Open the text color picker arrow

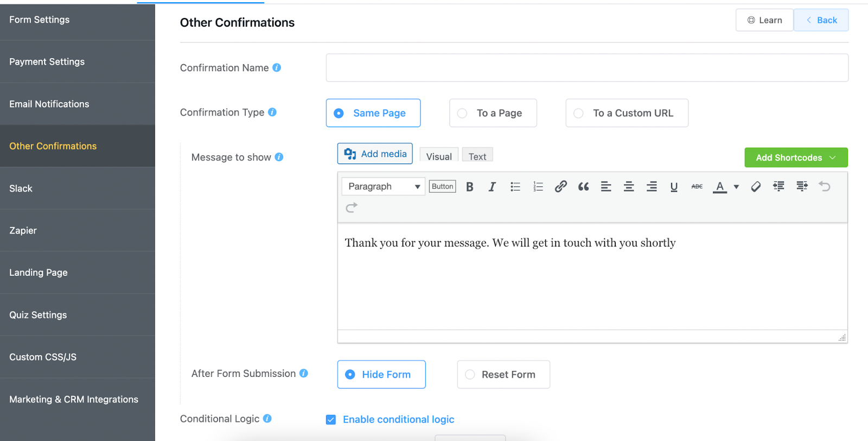736,187
